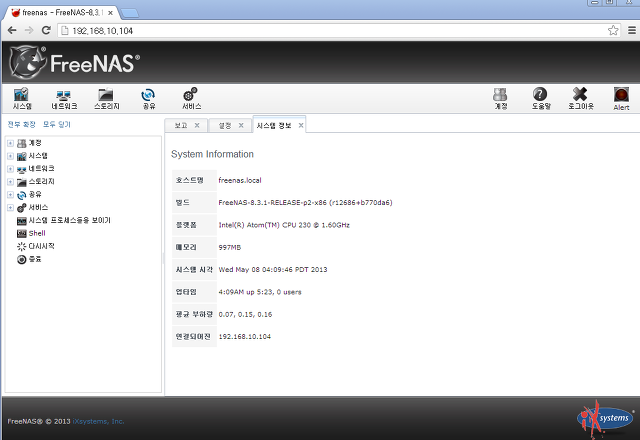640x440 pixels.
Task: Click the 로그아웃 logout icon
Action: [580, 99]
